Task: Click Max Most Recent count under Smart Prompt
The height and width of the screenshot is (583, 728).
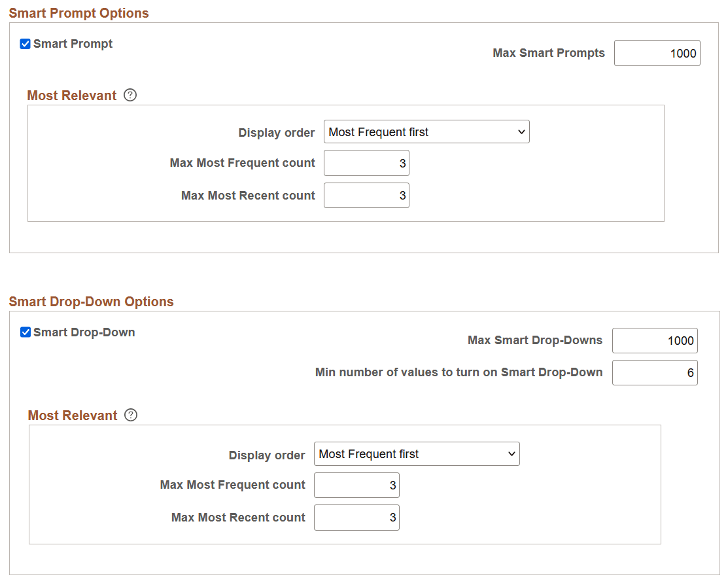Action: pyautogui.click(x=366, y=195)
